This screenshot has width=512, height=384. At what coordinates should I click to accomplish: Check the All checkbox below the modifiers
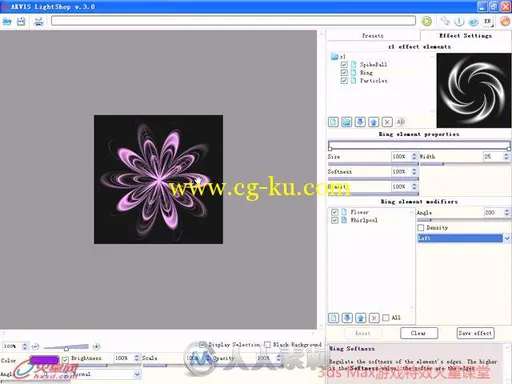386,318
